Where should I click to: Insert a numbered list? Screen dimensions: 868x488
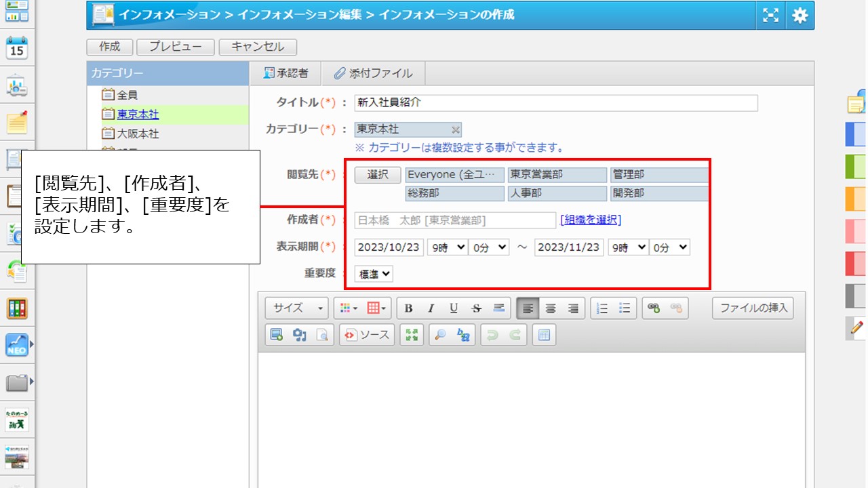[602, 308]
